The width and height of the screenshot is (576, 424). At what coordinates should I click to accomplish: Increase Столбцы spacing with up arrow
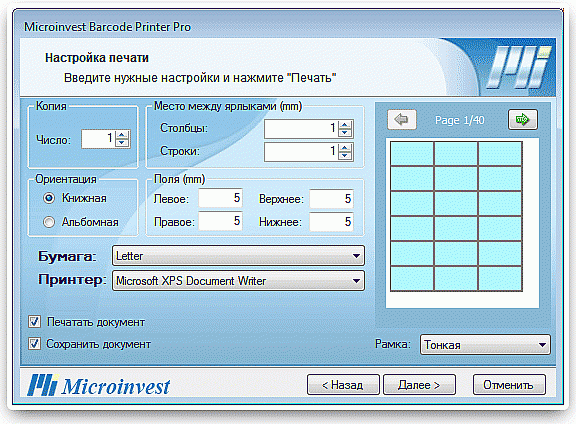point(345,125)
